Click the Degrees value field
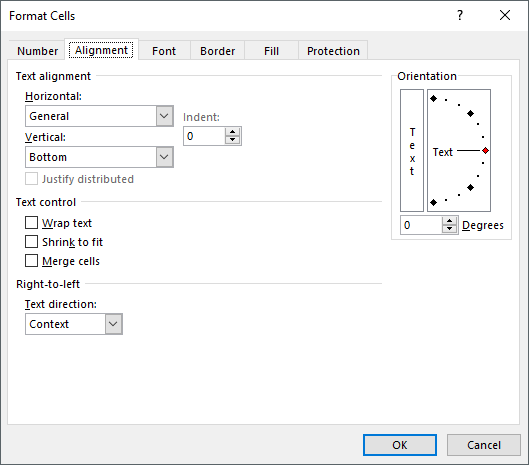 pyautogui.click(x=421, y=225)
